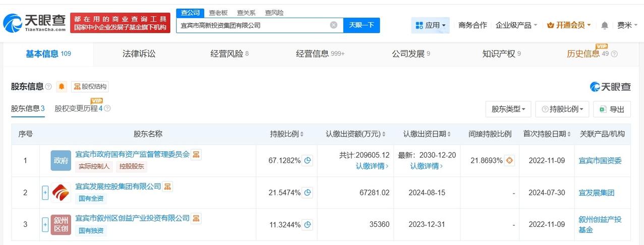This screenshot has width=644, height=245.
Task: Open 宜宾发展控股集团有限公司 shareholder link
Action: coord(118,187)
